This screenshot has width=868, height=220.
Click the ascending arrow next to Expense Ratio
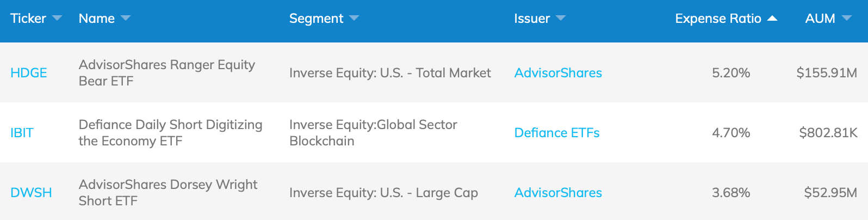click(x=772, y=19)
